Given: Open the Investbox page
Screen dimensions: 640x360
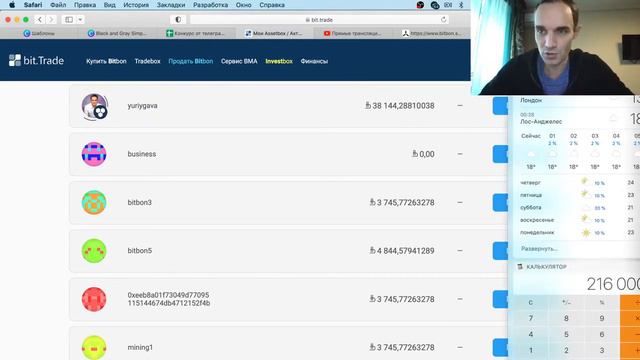Looking at the screenshot, I should click(x=279, y=61).
